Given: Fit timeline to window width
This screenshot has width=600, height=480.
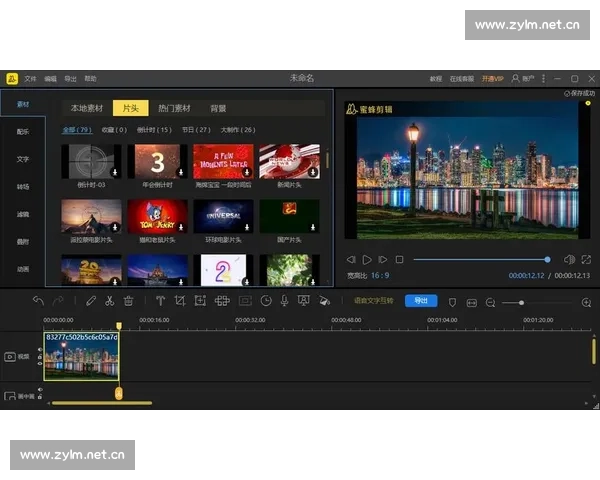Looking at the screenshot, I should click(x=472, y=303).
